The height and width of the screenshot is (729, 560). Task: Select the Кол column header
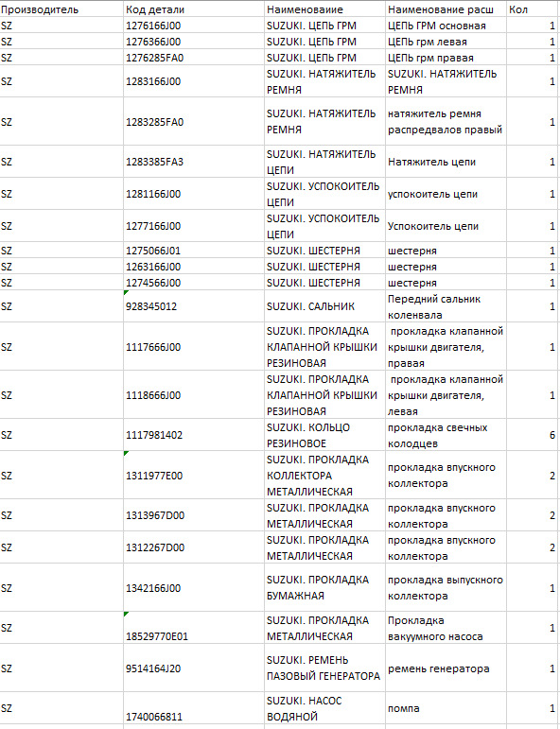click(x=533, y=9)
